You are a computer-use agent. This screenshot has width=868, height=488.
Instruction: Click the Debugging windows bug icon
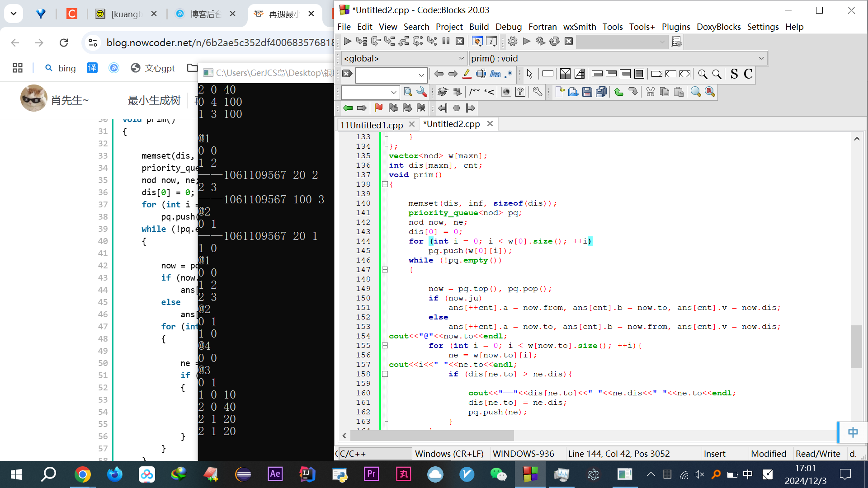tap(477, 42)
